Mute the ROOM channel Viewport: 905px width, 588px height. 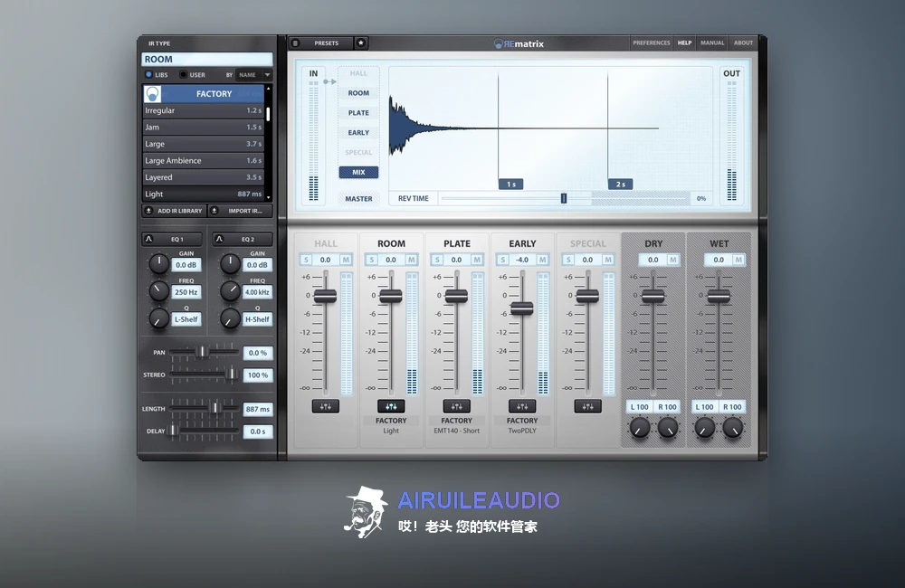tap(412, 260)
